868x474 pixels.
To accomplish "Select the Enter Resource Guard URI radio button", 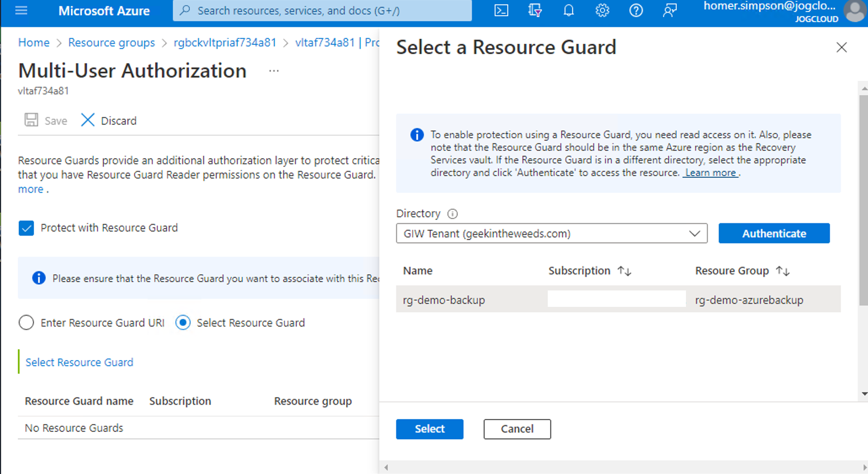I will (x=26, y=322).
